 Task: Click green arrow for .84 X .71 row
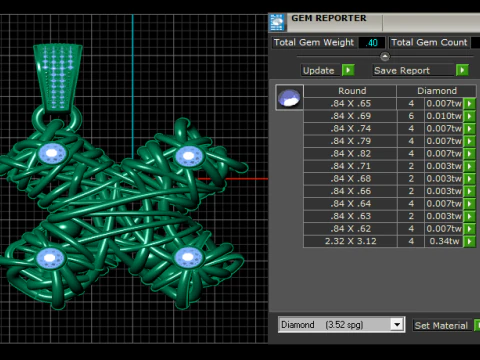469,166
